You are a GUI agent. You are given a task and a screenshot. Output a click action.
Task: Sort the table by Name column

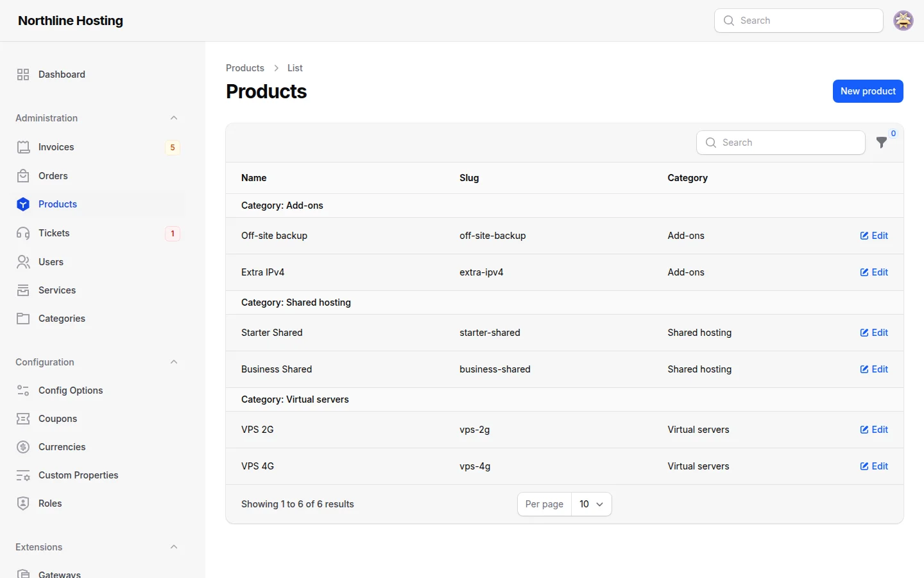pos(254,178)
